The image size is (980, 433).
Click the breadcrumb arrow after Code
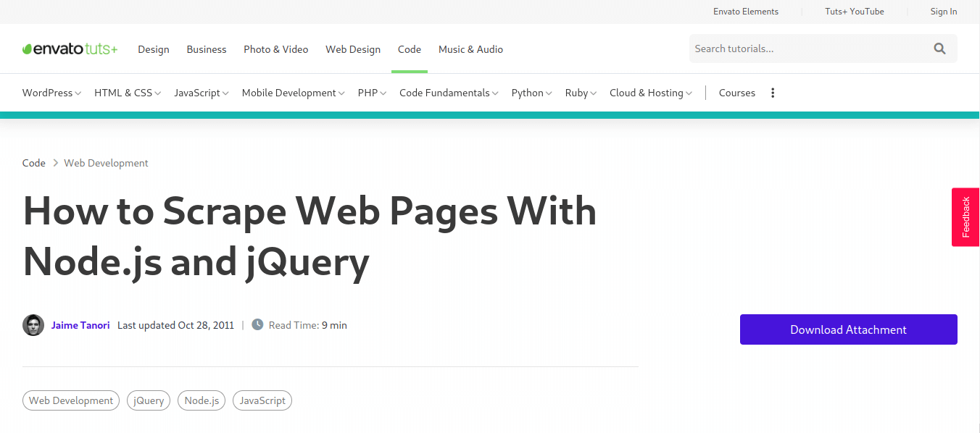click(54, 162)
